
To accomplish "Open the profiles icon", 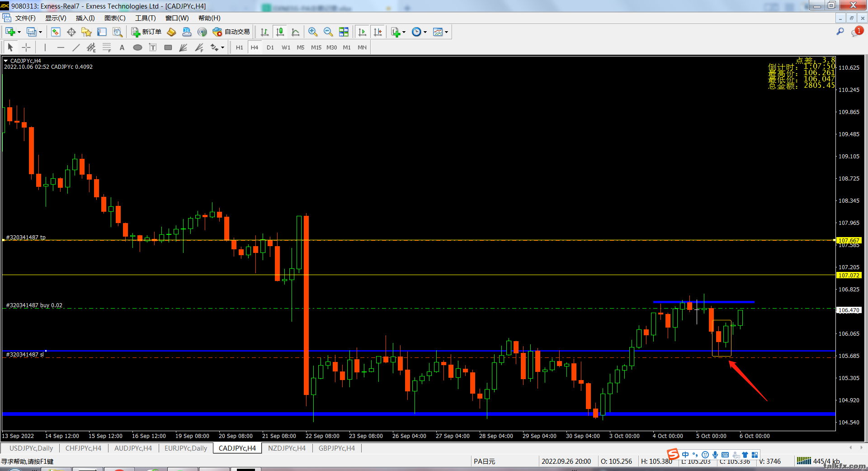I will click(31, 32).
